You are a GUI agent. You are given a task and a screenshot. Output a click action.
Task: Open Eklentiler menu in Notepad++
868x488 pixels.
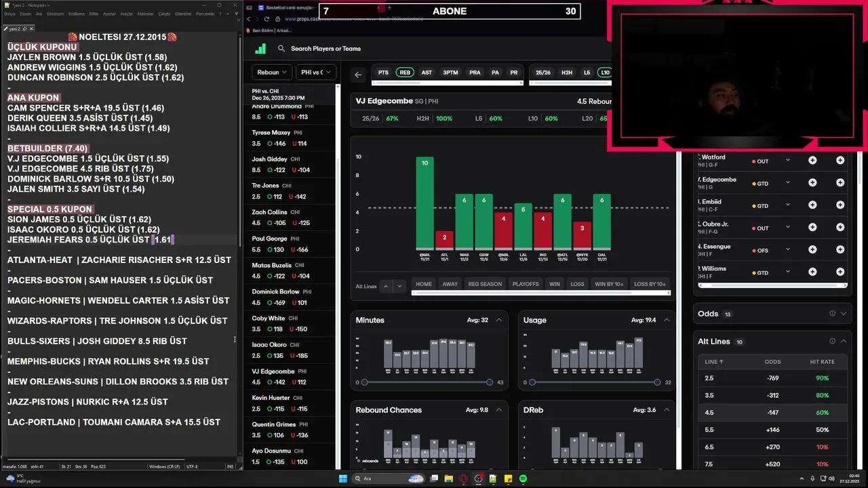click(x=183, y=14)
